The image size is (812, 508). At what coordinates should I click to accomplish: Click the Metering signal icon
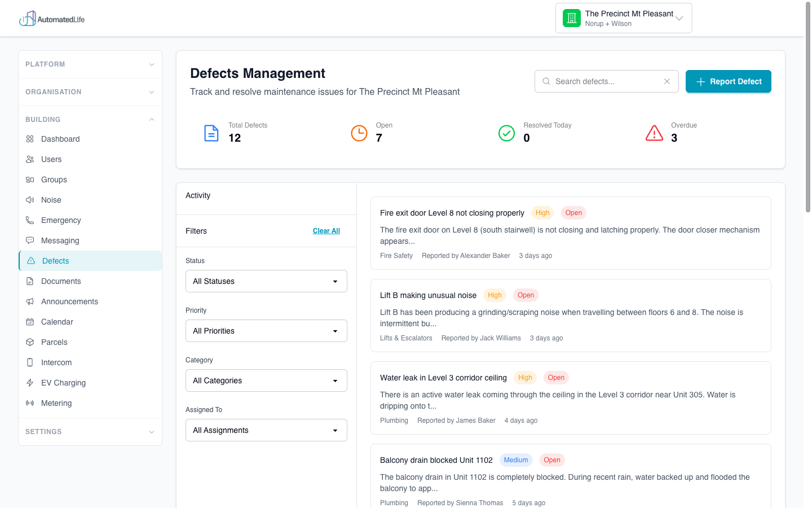pos(30,403)
